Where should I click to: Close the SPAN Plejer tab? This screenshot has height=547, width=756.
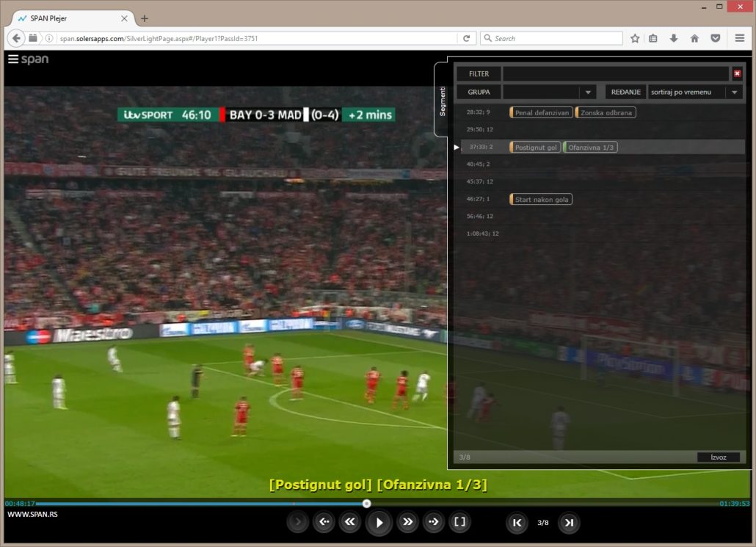click(124, 18)
